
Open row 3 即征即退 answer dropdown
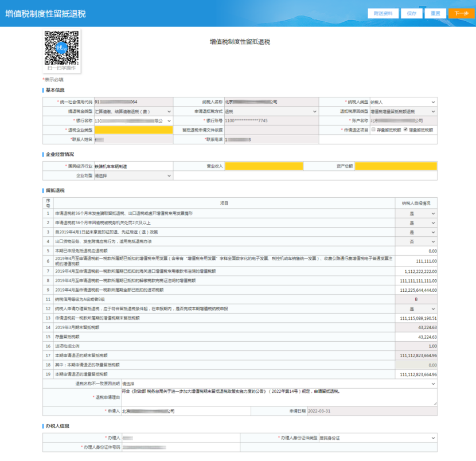coord(416,232)
